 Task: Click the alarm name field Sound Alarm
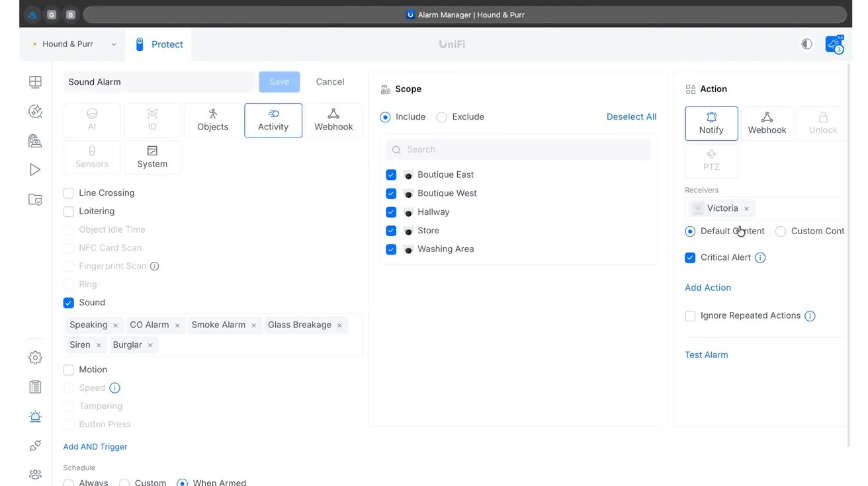159,82
